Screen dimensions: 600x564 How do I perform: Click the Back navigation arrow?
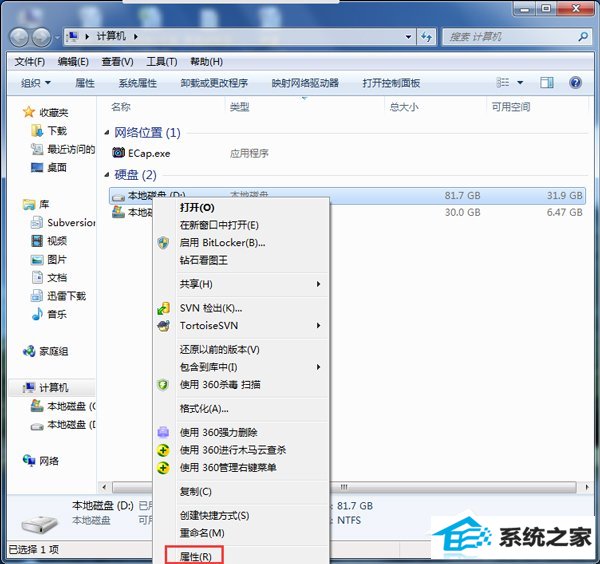(x=19, y=37)
